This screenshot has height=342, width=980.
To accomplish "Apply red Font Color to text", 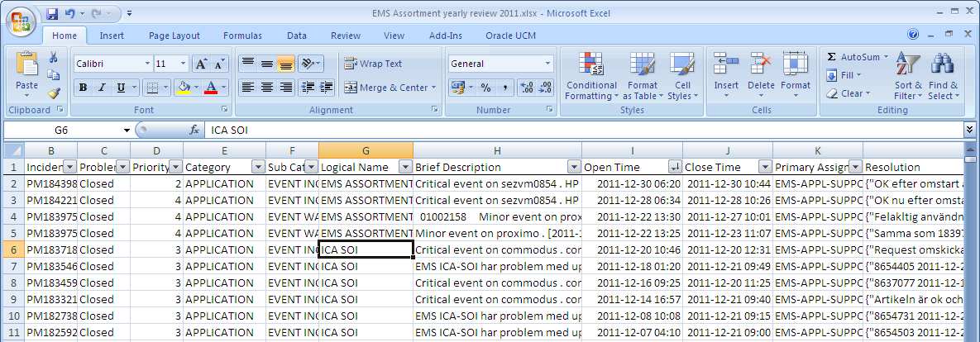I will pos(211,88).
